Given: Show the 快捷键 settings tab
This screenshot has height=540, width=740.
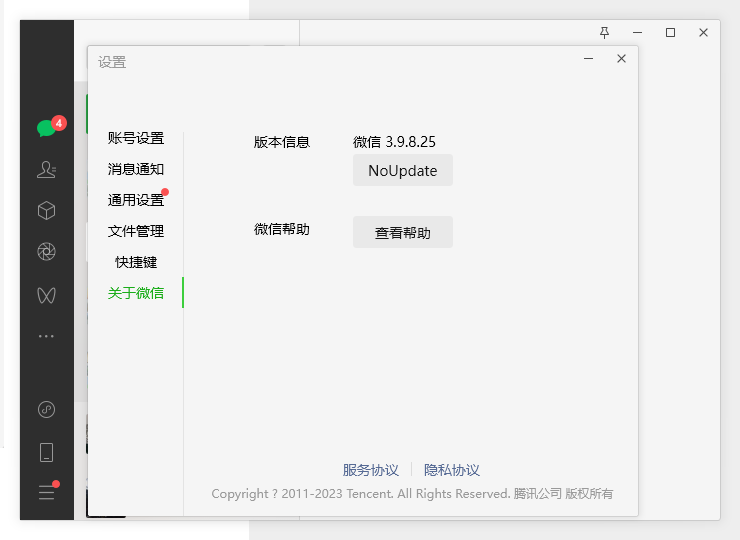Looking at the screenshot, I should tap(136, 262).
